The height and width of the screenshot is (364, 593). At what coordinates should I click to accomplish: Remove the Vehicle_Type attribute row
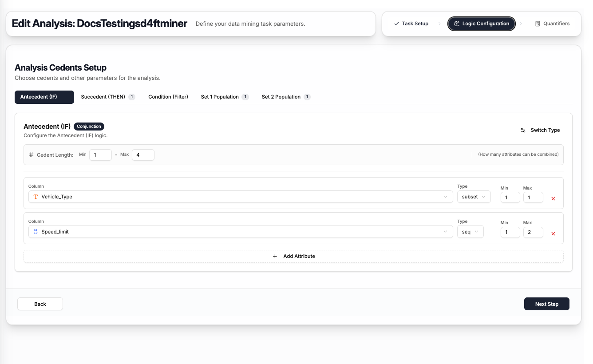tap(553, 198)
